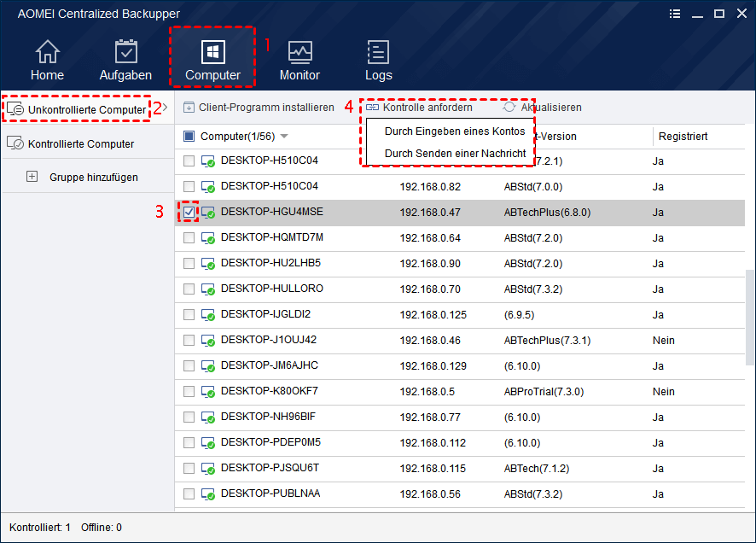Viewport: 756px width, 543px height.
Task: Select the DESKTOP-HQMTD7M computer name
Action: pos(272,237)
